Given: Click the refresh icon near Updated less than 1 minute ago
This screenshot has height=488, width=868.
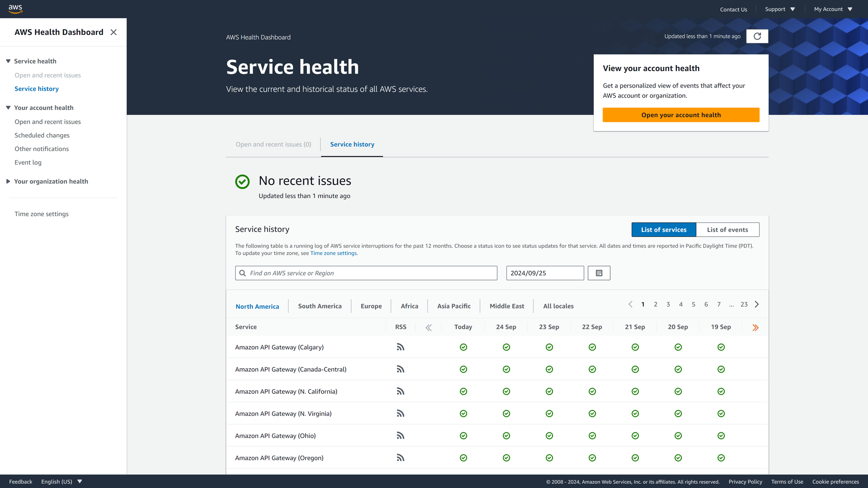Looking at the screenshot, I should pyautogui.click(x=757, y=36).
